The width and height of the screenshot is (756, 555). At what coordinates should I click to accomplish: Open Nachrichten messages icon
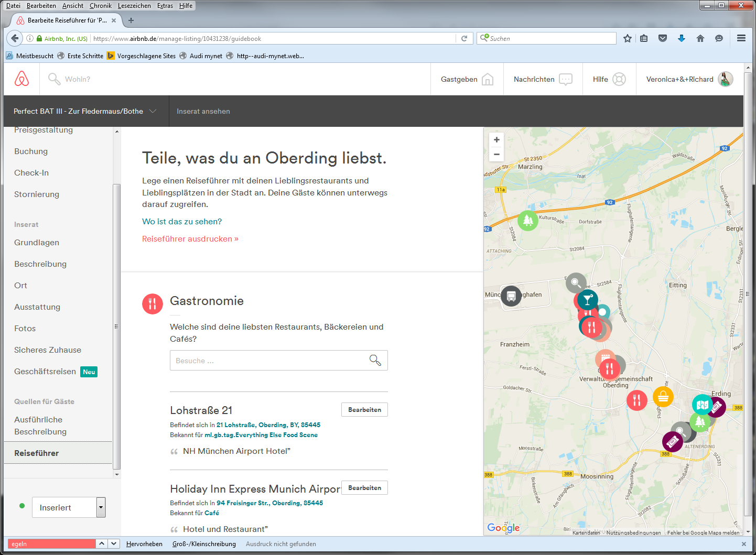(x=566, y=79)
